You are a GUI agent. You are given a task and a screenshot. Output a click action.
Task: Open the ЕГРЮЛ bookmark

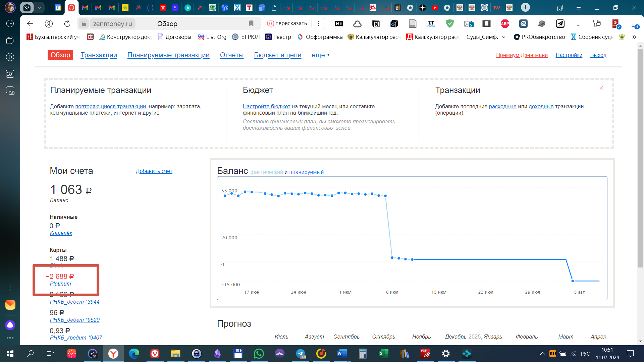pyautogui.click(x=246, y=37)
